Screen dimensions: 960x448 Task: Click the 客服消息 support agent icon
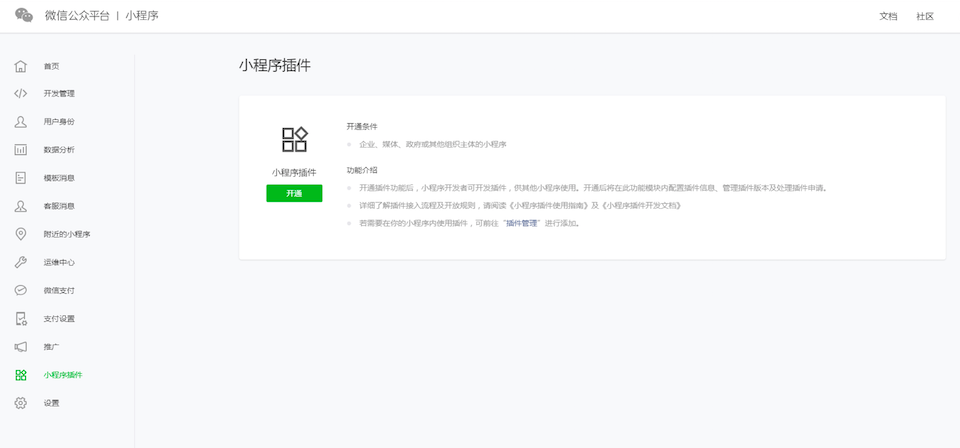20,206
